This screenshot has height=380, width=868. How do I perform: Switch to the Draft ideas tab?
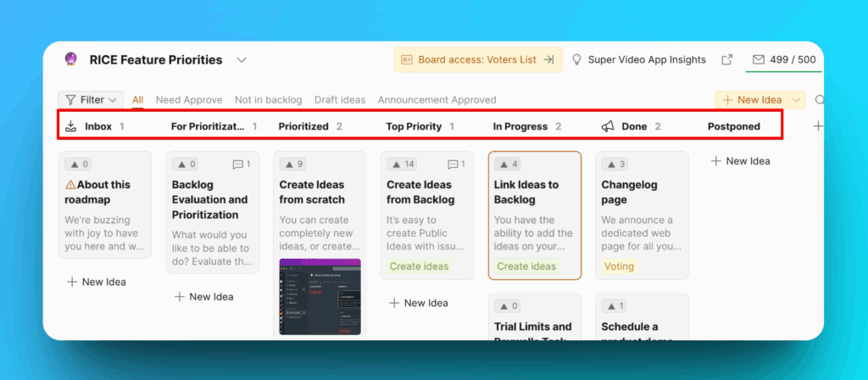[x=340, y=100]
